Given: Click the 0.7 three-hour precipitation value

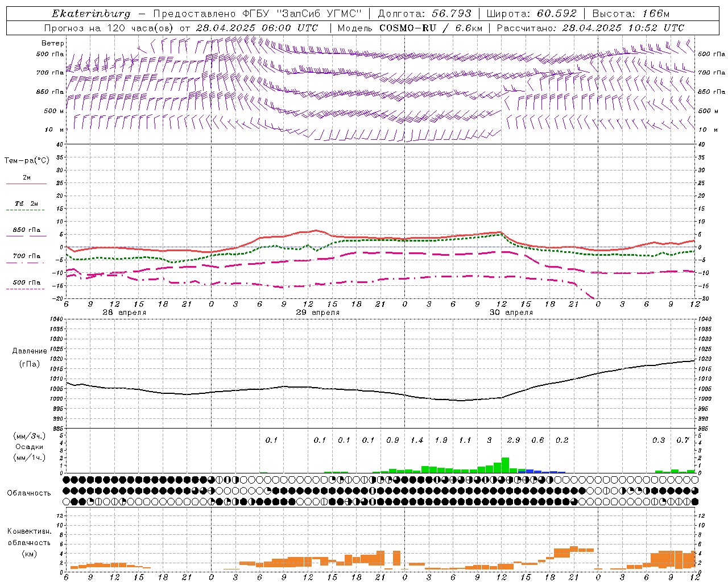Looking at the screenshot, I should pyautogui.click(x=683, y=440).
